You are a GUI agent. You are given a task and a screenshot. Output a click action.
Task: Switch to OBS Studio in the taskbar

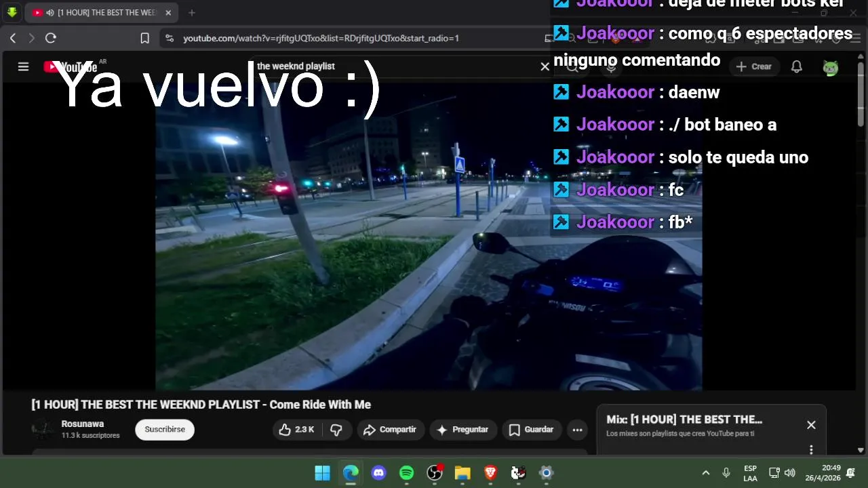[435, 472]
